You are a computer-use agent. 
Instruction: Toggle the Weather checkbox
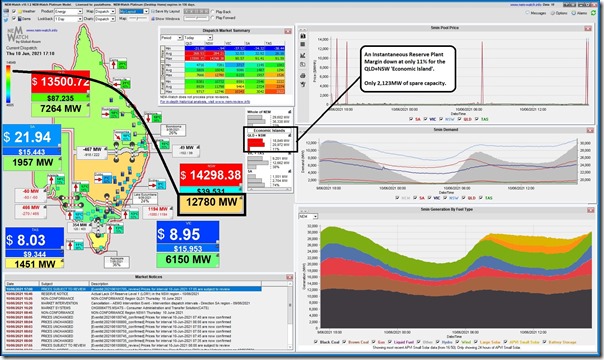[14, 12]
